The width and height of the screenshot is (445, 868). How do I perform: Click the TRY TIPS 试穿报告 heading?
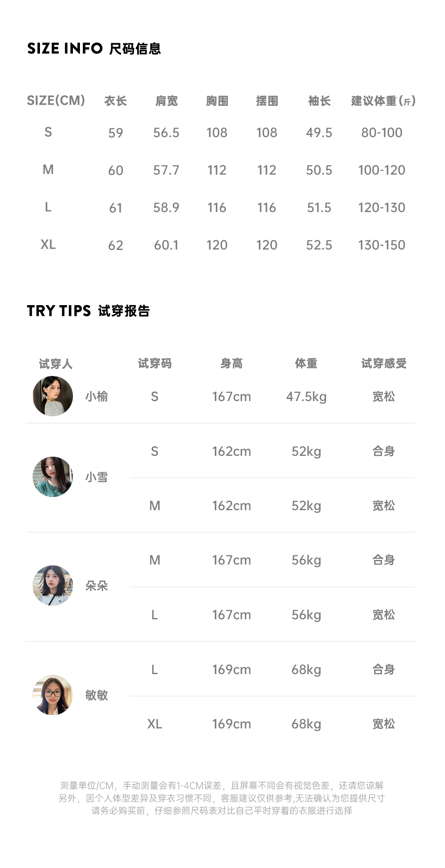coord(88,311)
